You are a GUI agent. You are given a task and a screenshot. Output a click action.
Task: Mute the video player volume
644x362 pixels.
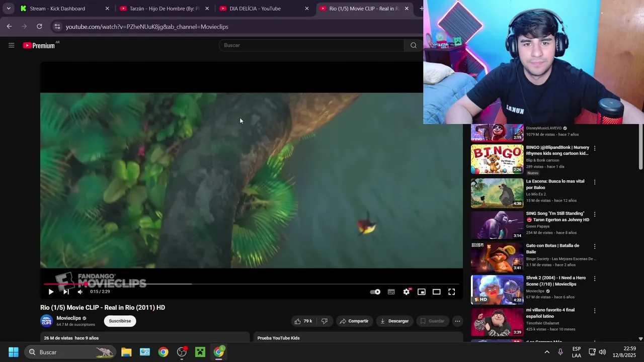click(x=80, y=292)
